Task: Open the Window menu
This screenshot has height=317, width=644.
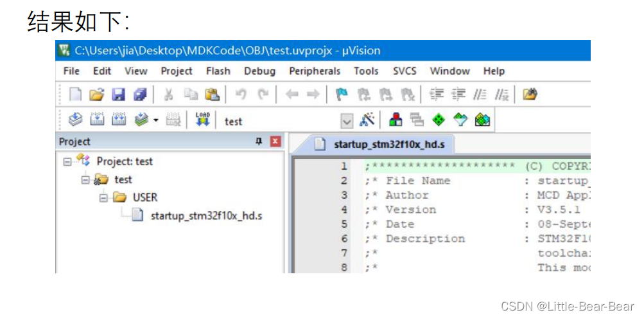Action: [x=449, y=71]
